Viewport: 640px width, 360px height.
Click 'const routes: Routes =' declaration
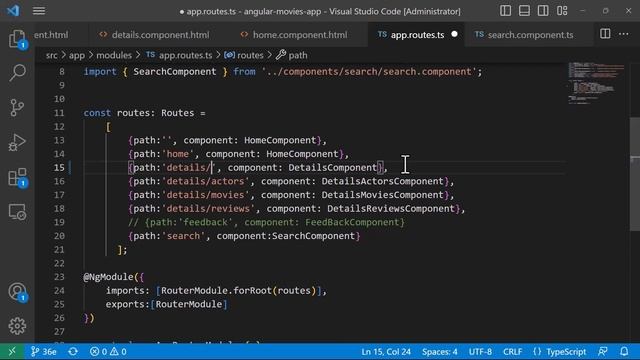pyautogui.click(x=144, y=113)
